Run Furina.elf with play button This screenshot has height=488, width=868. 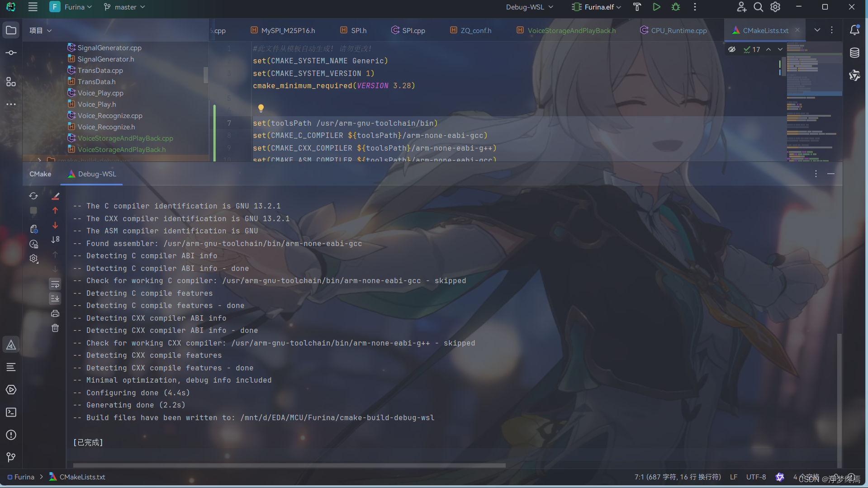656,7
